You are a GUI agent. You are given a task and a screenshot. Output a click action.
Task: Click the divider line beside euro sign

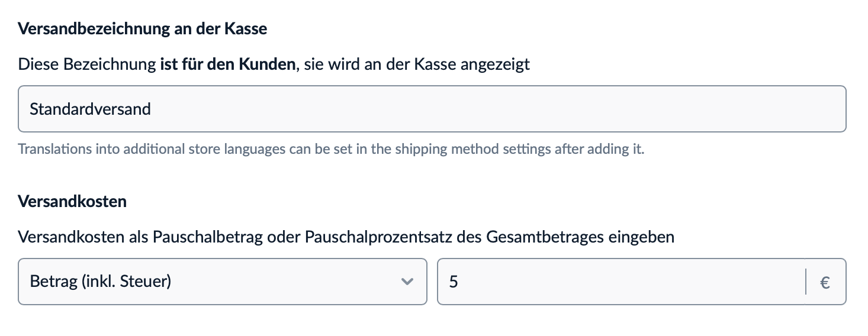coord(806,282)
